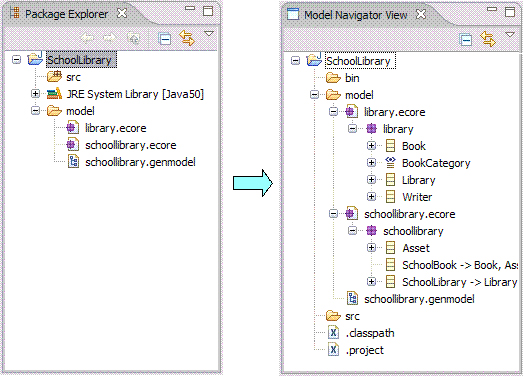Close the Package Explorer tab
The width and height of the screenshot is (523, 376).
pos(122,13)
